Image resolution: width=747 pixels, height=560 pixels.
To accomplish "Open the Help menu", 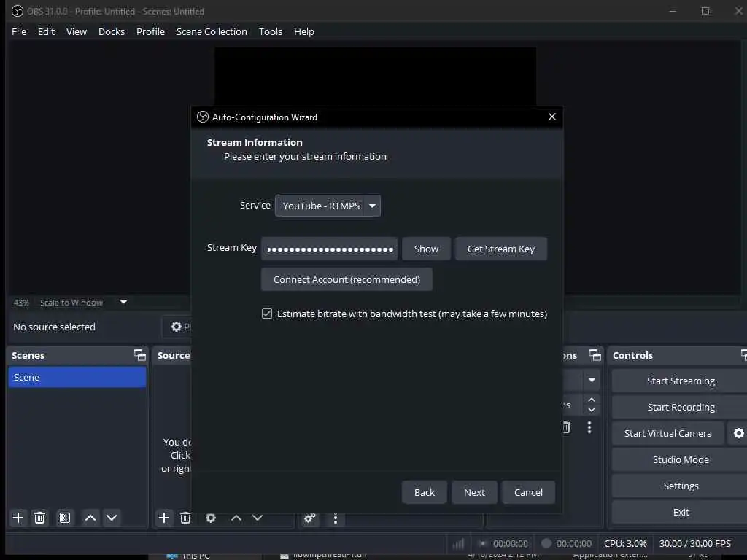I will coord(304,31).
